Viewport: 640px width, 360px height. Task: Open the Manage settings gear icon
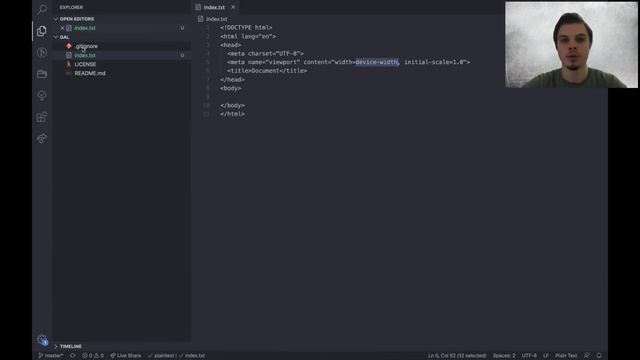coord(42,339)
